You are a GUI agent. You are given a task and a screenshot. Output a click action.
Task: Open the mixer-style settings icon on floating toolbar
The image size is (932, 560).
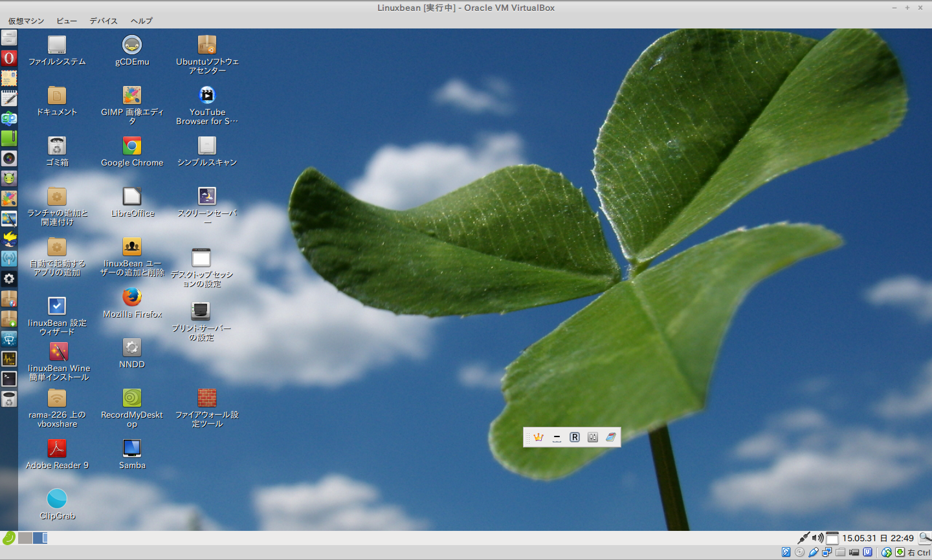(592, 438)
